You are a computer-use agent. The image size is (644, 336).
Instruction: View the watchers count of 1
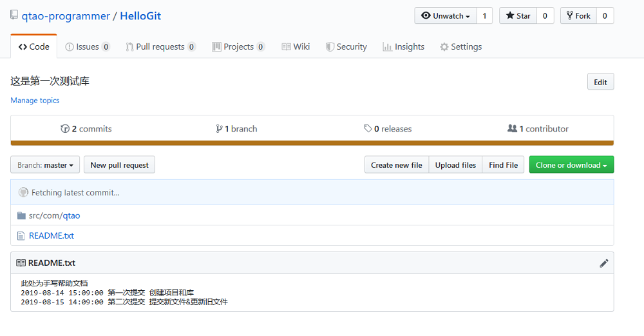(x=485, y=15)
